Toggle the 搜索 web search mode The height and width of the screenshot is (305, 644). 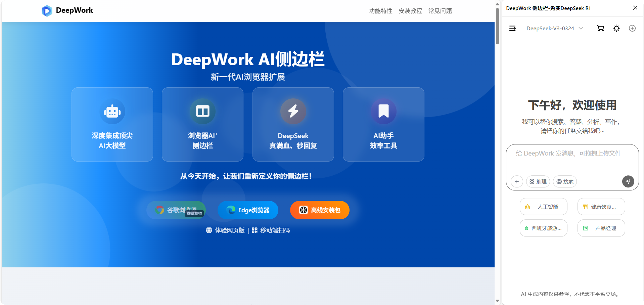565,181
